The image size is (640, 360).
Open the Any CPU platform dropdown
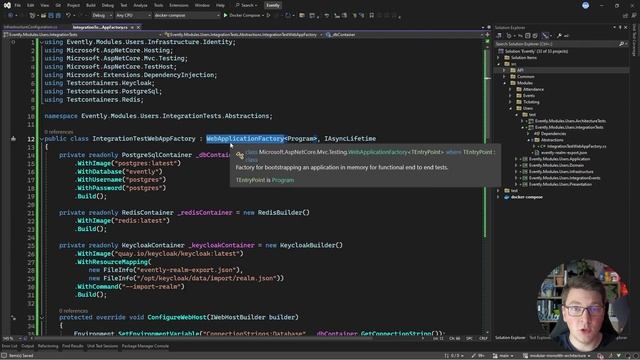pos(133,16)
